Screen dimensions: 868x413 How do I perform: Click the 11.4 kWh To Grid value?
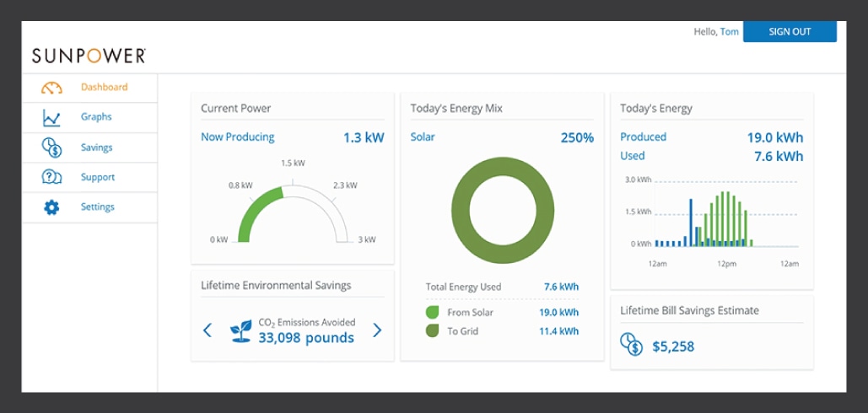click(559, 331)
